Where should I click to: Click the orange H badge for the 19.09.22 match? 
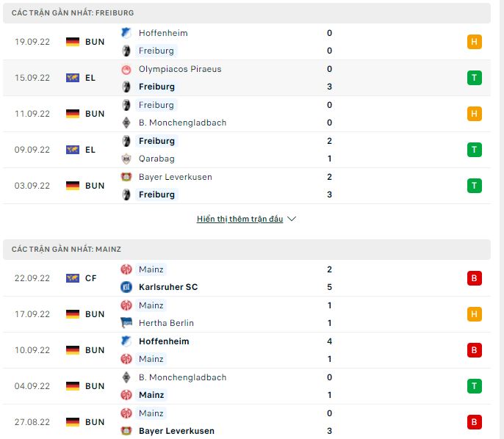474,42
